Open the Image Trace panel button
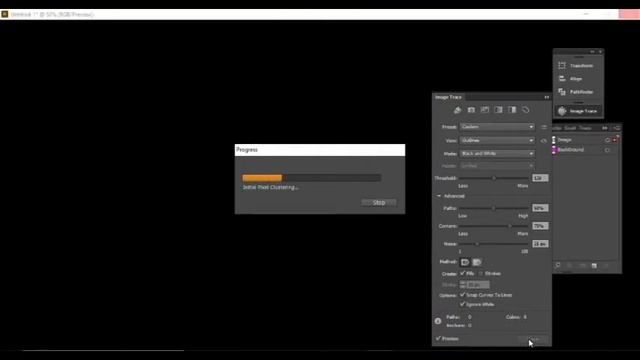This screenshot has width=640, height=360. 578,111
